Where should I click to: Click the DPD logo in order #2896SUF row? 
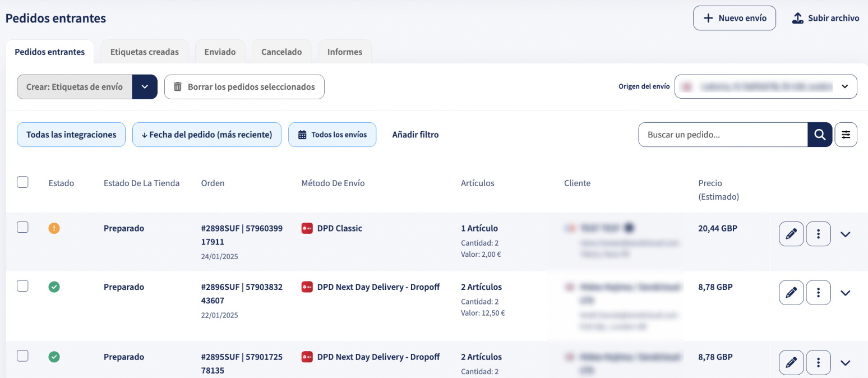[307, 287]
